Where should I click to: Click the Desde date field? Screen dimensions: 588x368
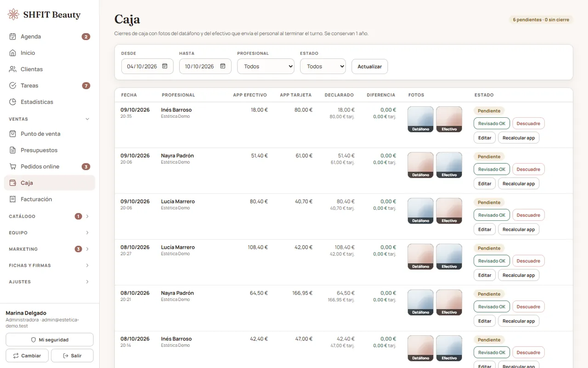(x=147, y=66)
